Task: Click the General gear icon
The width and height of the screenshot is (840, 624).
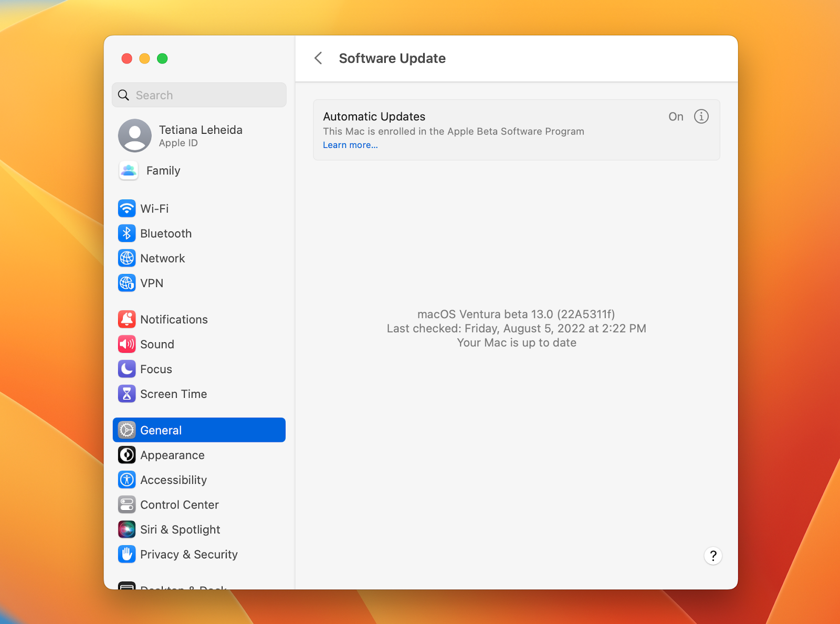Action: (x=127, y=430)
